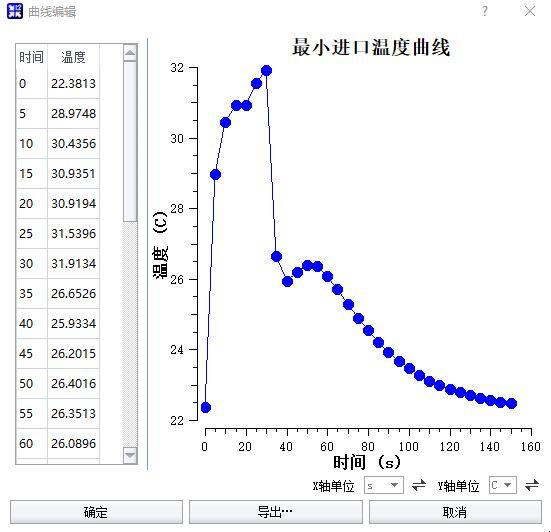Select temperature cell 30.9351
Image resolution: width=551 pixels, height=532 pixels.
[73, 174]
